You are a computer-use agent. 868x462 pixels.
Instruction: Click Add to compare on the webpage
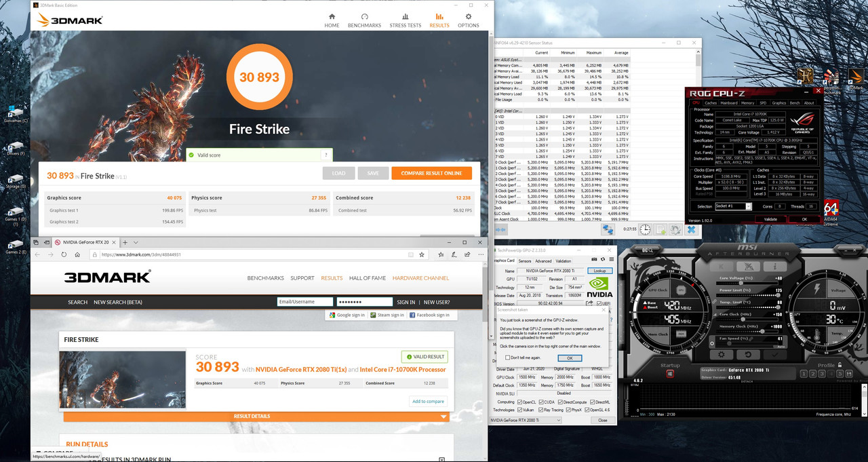(x=429, y=401)
